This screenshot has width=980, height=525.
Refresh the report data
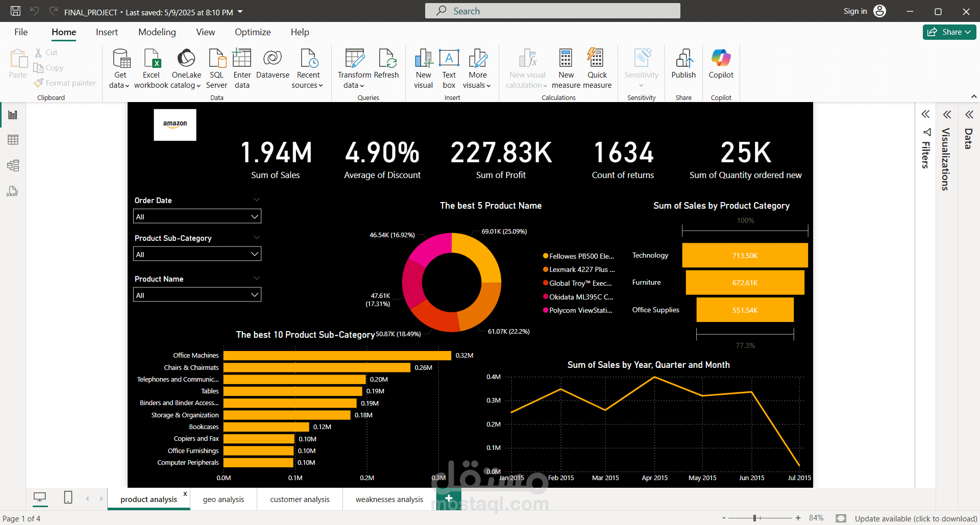386,64
